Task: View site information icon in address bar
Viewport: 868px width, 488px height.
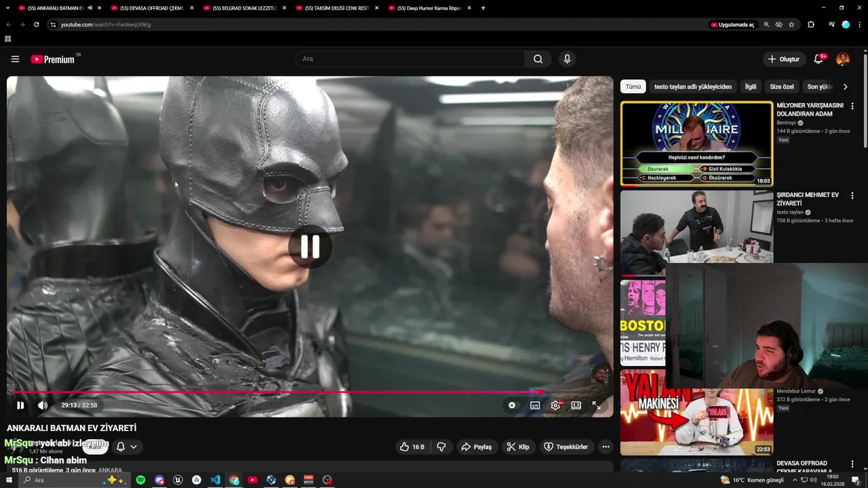Action: 53,24
